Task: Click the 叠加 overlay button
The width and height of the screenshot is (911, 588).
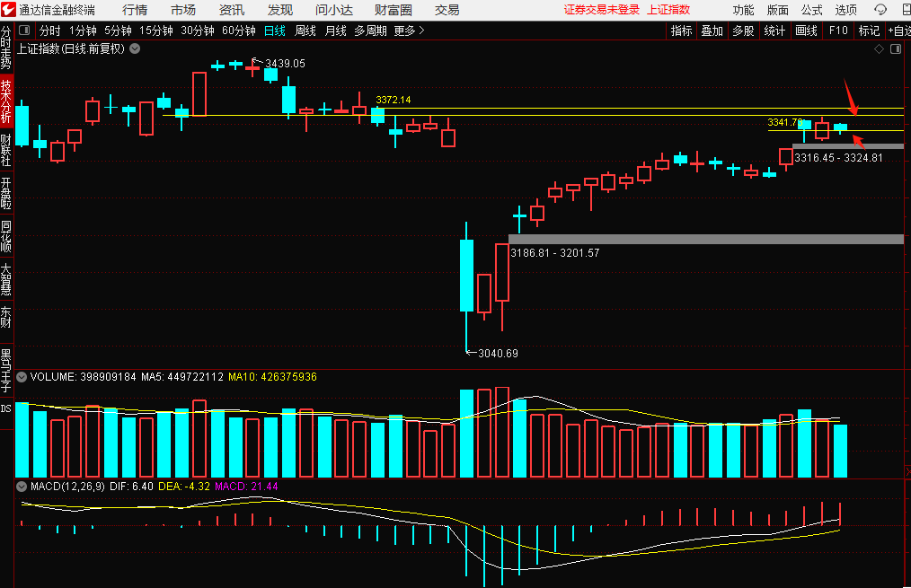Action: coord(712,31)
